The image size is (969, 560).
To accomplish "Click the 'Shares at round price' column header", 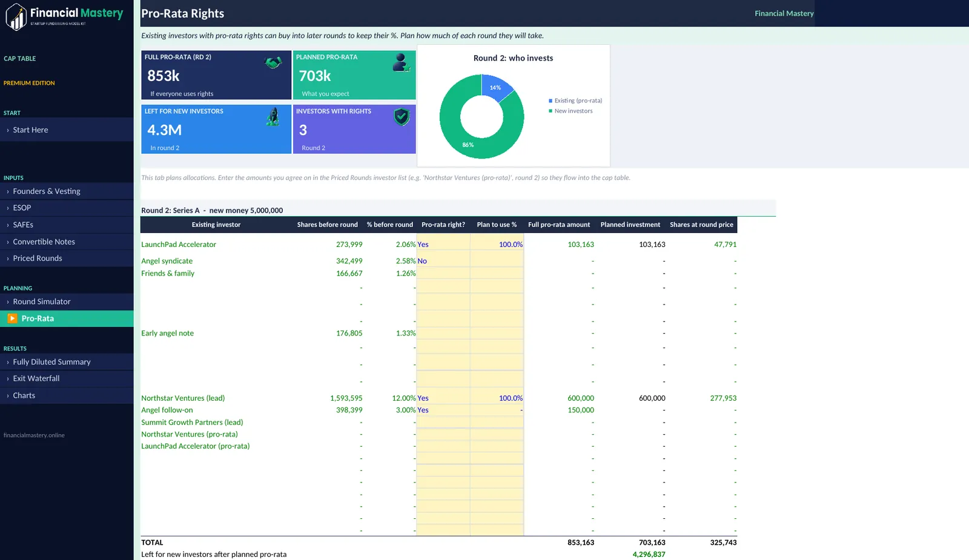I will pos(701,225).
